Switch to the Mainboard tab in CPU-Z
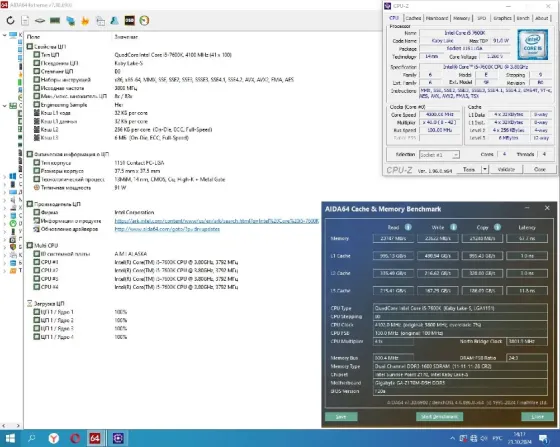Image resolution: width=560 pixels, height=447 pixels. [x=437, y=18]
